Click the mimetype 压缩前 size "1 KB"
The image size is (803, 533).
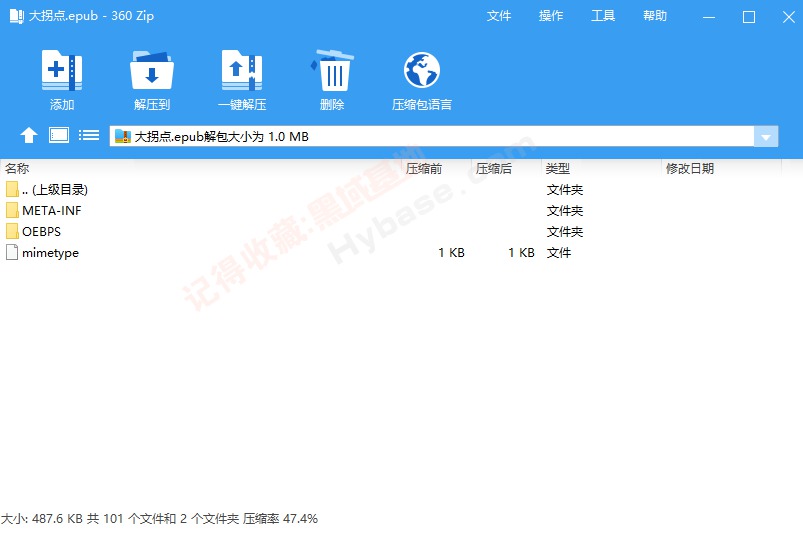click(x=452, y=253)
